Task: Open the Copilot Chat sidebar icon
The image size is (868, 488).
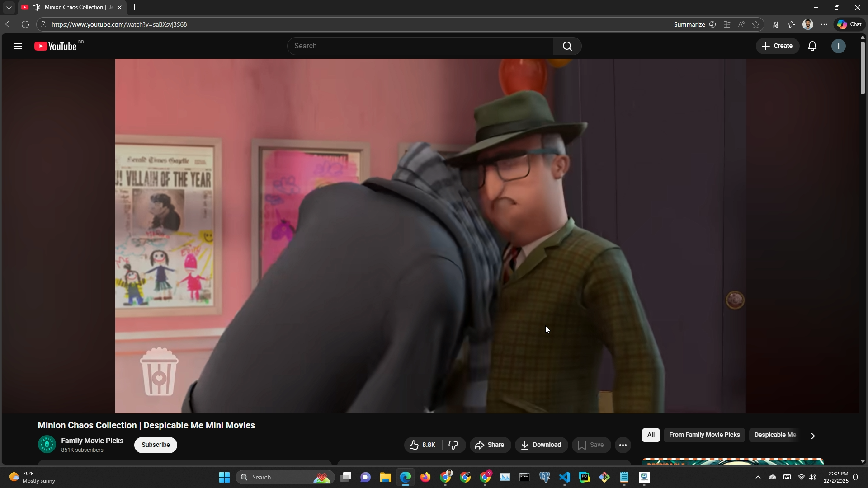Action: [x=849, y=24]
